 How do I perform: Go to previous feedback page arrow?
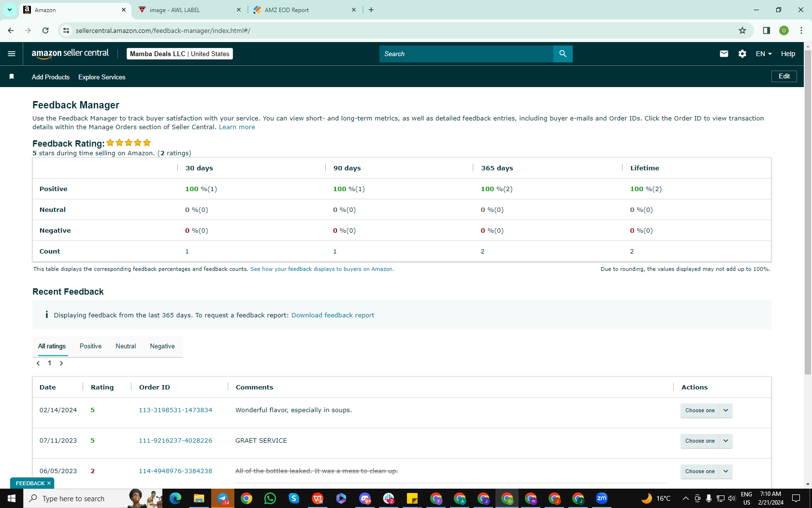(x=38, y=363)
